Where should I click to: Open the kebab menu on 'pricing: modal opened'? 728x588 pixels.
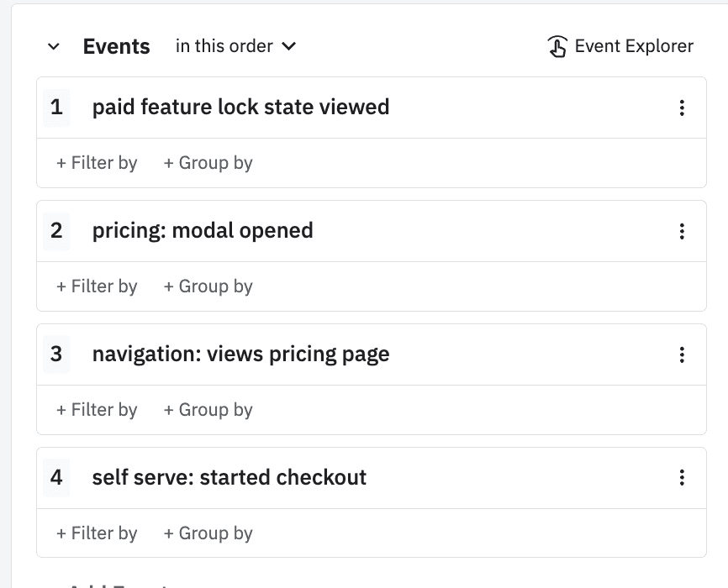click(x=682, y=230)
